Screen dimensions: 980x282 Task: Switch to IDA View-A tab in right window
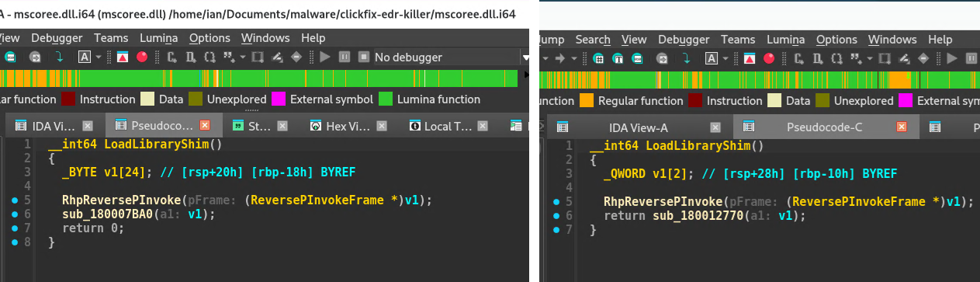coord(639,127)
